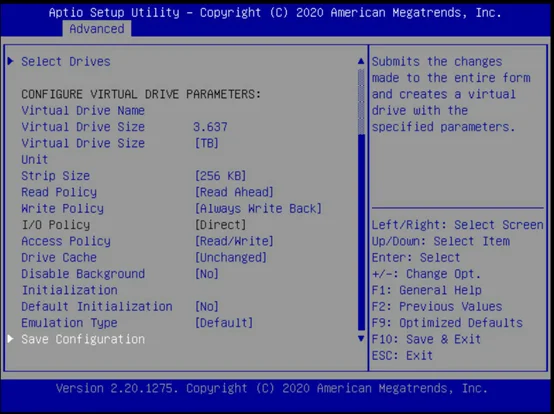The height and width of the screenshot is (414, 554).
Task: Click the +/-: Change Opt. hint
Action: pyautogui.click(x=426, y=274)
